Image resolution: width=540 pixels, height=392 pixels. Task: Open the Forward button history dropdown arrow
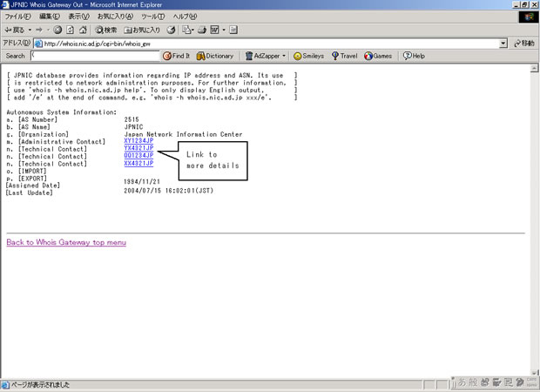point(48,30)
